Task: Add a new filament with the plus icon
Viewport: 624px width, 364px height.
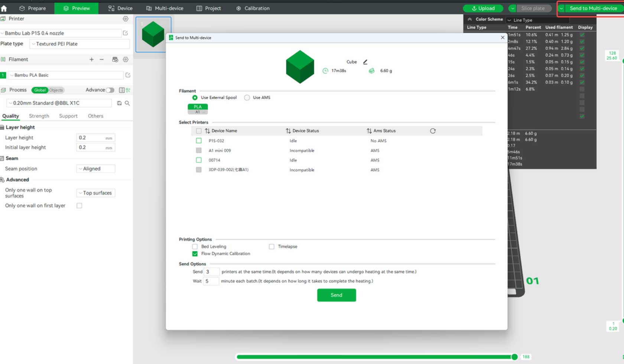Action: point(91,59)
